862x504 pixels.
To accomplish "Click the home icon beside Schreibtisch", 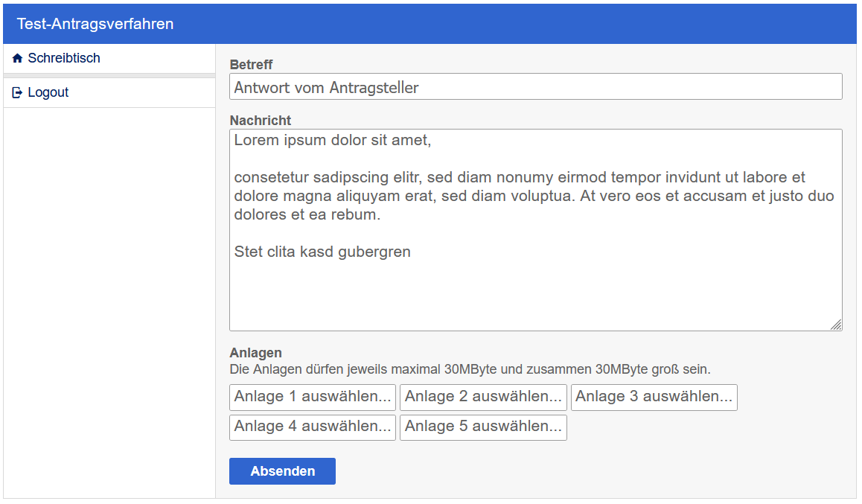I will 18,58.
